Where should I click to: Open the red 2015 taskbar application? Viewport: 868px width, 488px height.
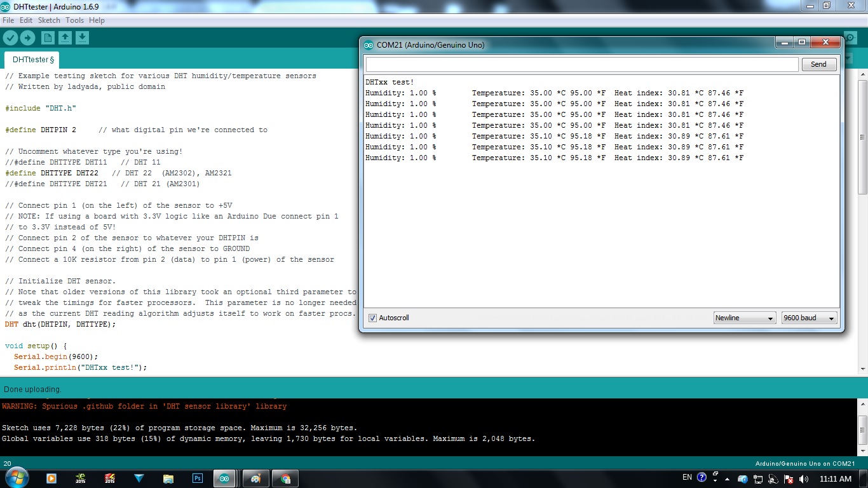click(110, 478)
